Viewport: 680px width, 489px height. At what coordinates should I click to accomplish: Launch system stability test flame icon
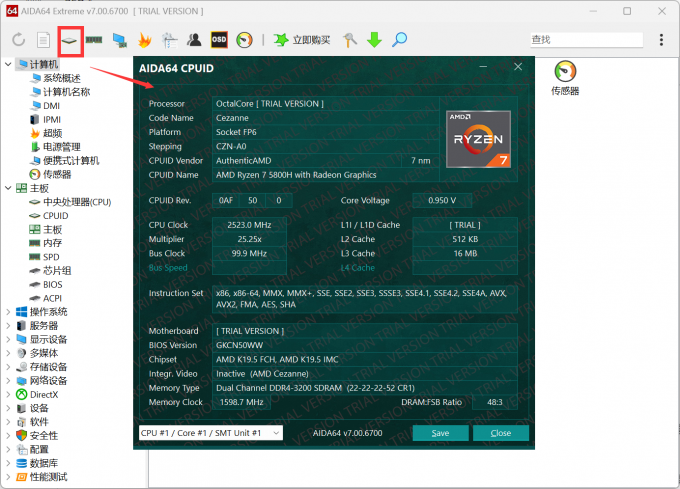tap(144, 40)
